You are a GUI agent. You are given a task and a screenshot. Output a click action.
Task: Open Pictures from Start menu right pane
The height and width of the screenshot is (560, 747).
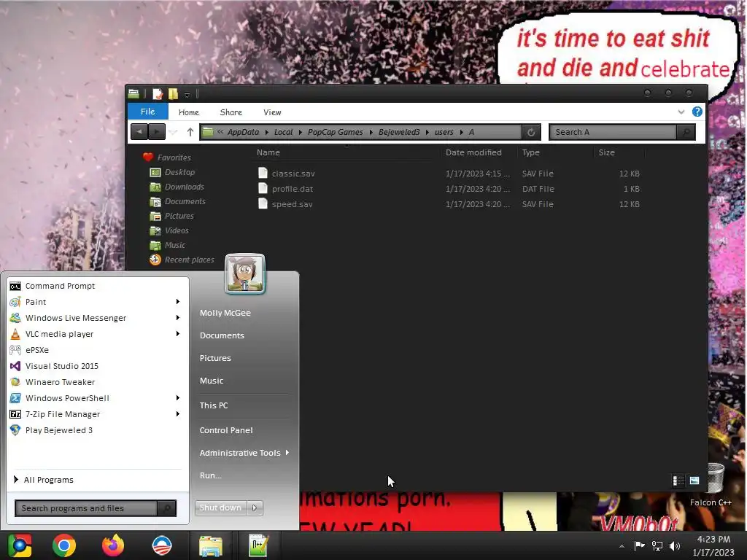pos(215,358)
